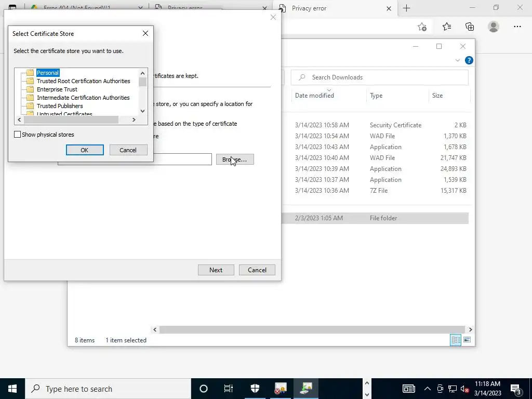Click the muted volume tray icon
Screen dimensions: 532x399
coord(465,389)
